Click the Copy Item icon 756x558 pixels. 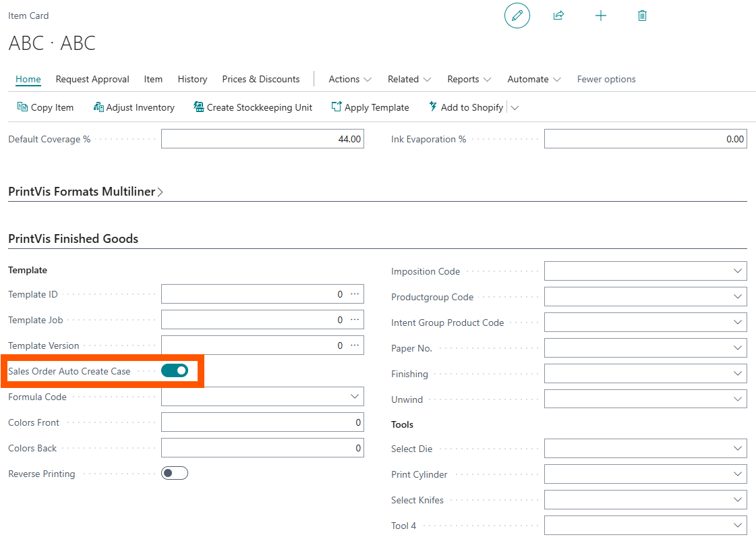pyautogui.click(x=22, y=107)
